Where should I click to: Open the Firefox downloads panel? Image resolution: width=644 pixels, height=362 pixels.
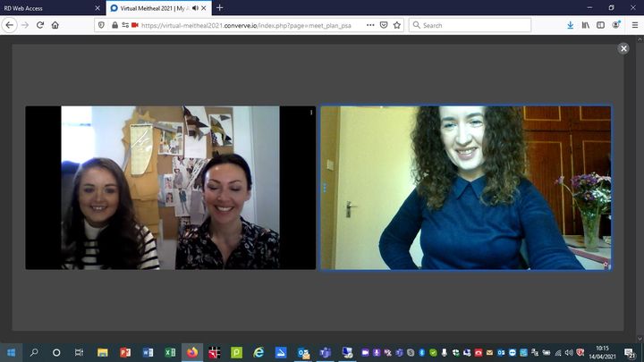571,25
